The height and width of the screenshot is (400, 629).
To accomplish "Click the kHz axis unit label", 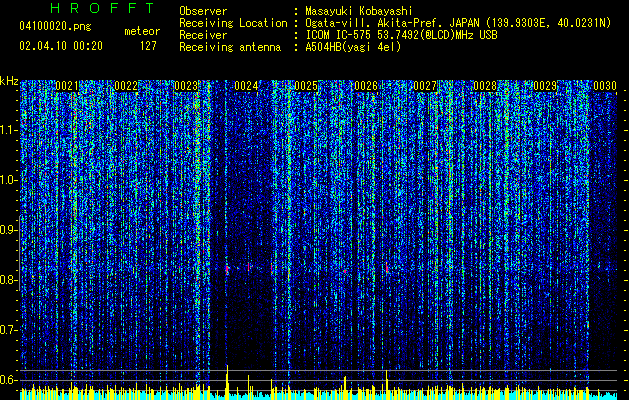I will coord(9,81).
